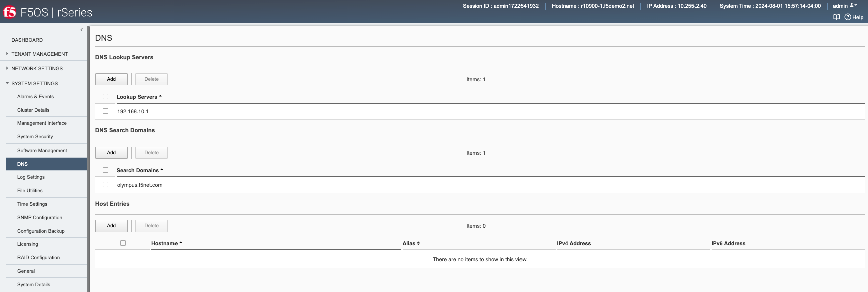The width and height of the screenshot is (868, 292).
Task: Check the 192.168.10.1 server row
Action: pyautogui.click(x=105, y=111)
